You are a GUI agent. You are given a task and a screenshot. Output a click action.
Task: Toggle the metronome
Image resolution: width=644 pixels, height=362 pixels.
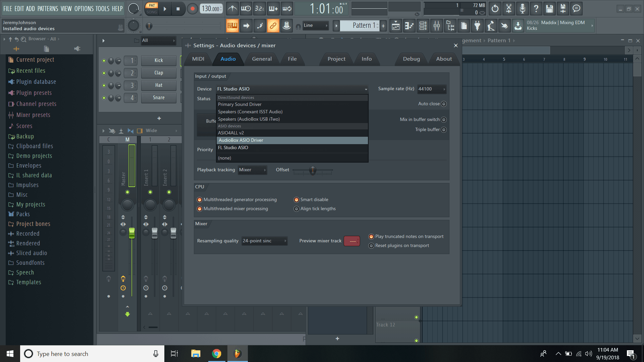232,9
